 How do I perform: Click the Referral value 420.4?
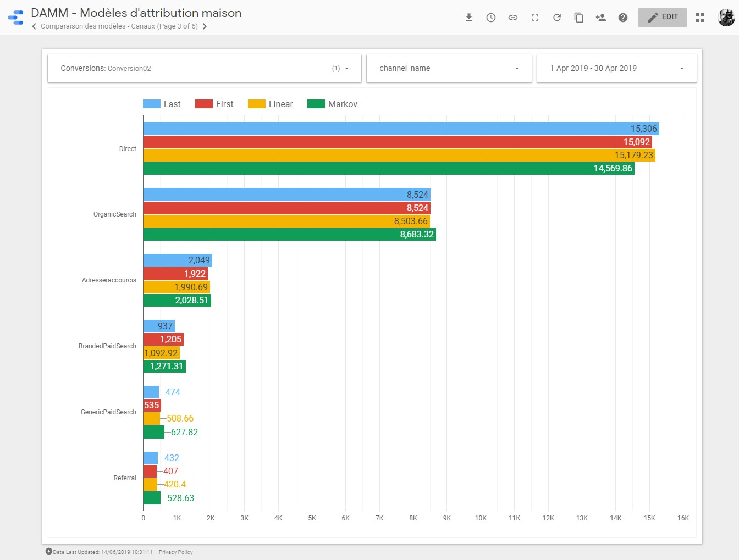click(175, 485)
